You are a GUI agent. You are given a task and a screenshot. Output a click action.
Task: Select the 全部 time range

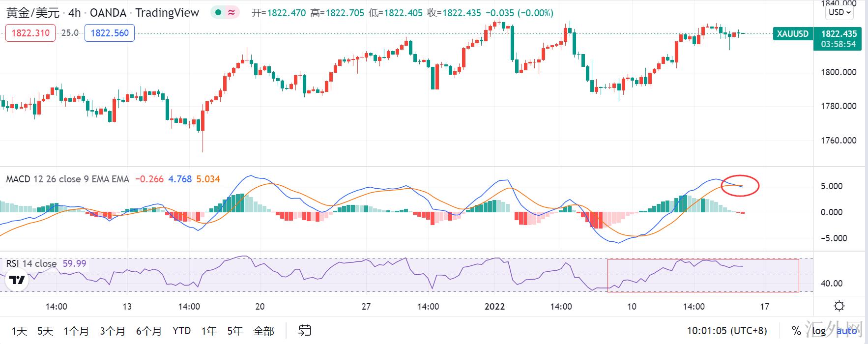(x=263, y=331)
